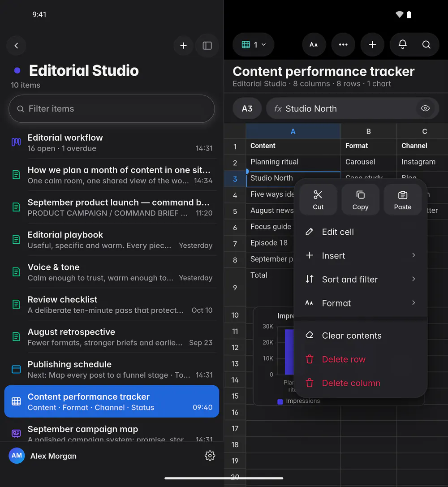The width and height of the screenshot is (448, 487).
Task: Click the Editorial Studio purple dot
Action: (x=17, y=70)
